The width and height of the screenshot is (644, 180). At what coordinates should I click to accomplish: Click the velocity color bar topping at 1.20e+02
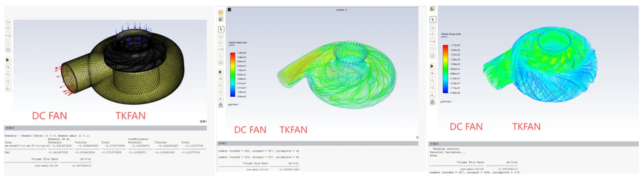coord(233,75)
